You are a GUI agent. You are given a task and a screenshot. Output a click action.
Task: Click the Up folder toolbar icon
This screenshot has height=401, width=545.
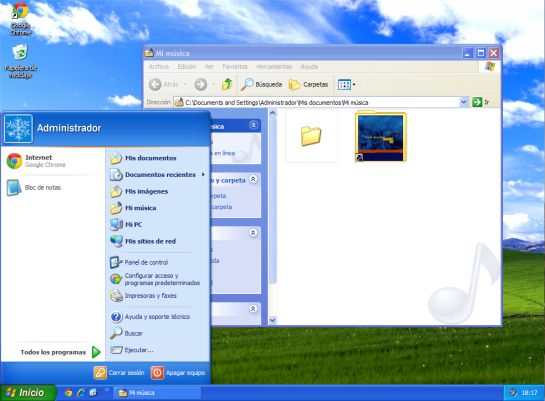pos(227,84)
